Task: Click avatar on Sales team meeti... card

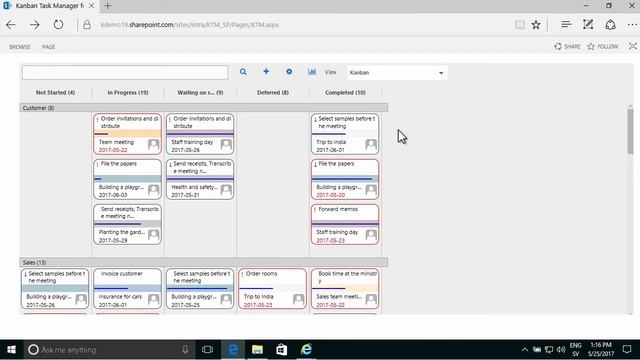Action: point(371,300)
